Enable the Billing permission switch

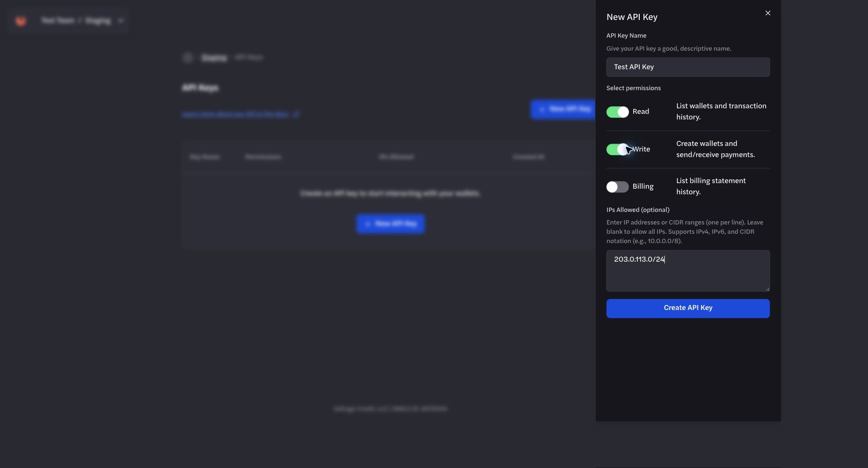pyautogui.click(x=617, y=187)
